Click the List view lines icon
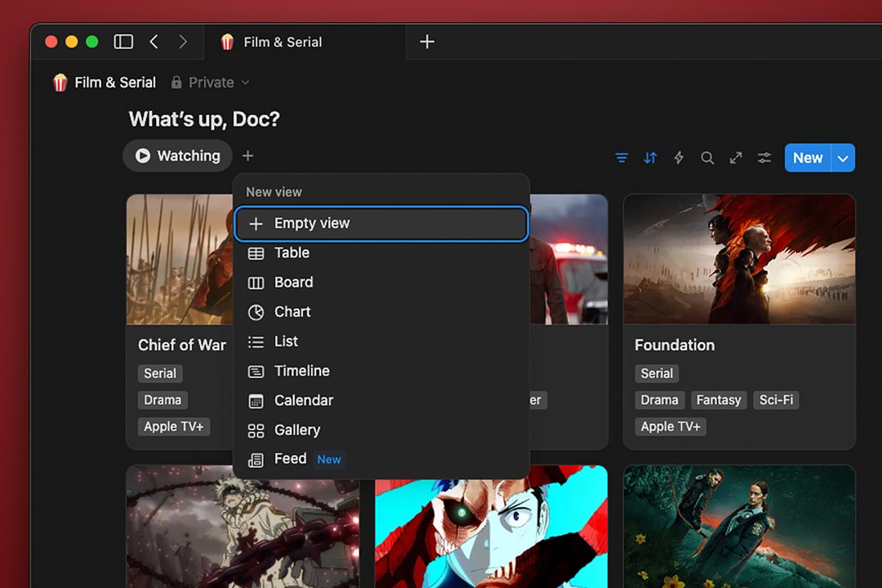Image resolution: width=882 pixels, height=588 pixels. (256, 341)
